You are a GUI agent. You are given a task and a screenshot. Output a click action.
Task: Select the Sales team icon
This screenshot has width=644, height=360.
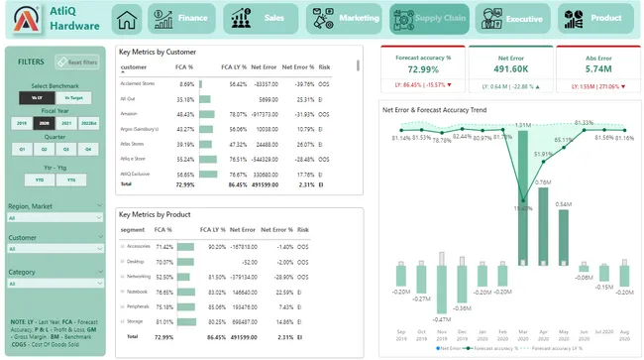[x=241, y=19]
